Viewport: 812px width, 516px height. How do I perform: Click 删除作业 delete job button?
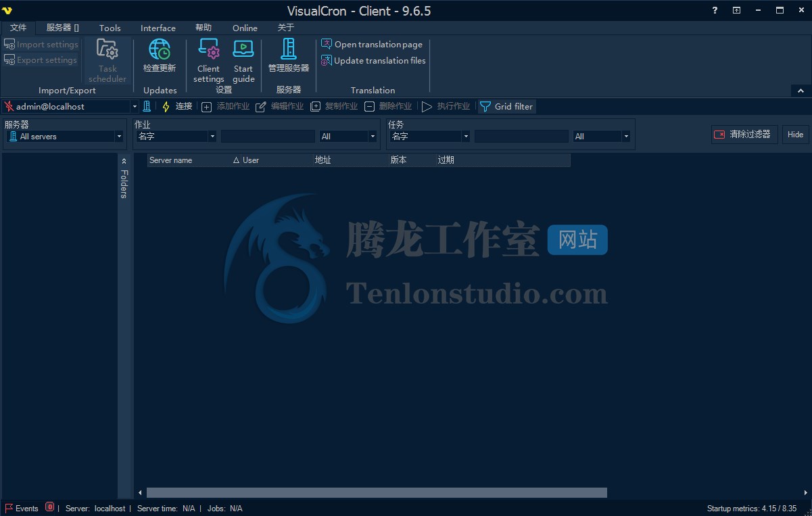tap(388, 106)
